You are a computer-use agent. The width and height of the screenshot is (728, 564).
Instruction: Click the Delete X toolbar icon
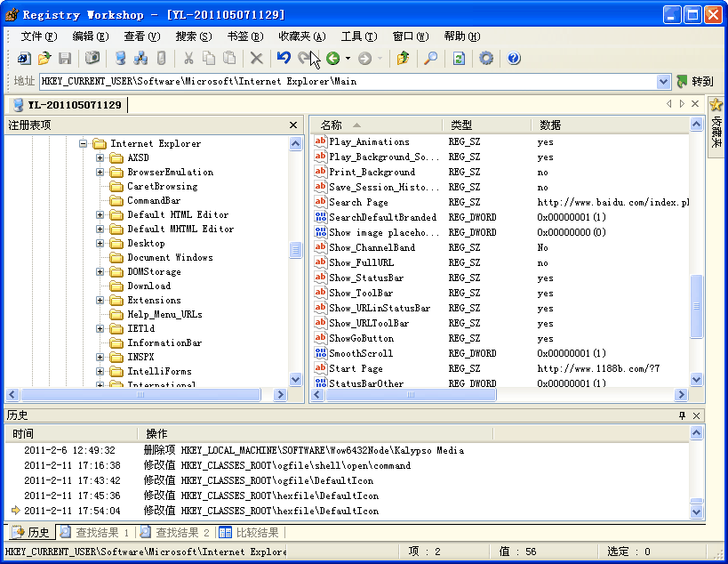tap(256, 59)
